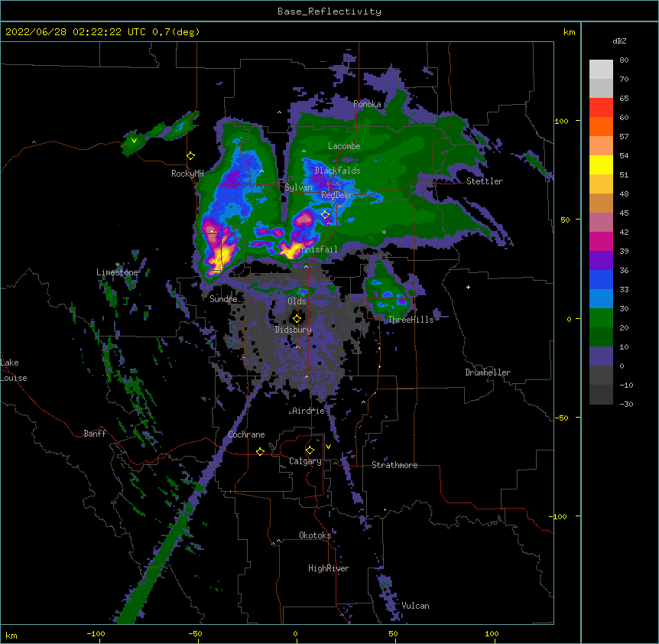The width and height of the screenshot is (659, 644).
Task: Click the RockyMH label
Action: point(187,173)
